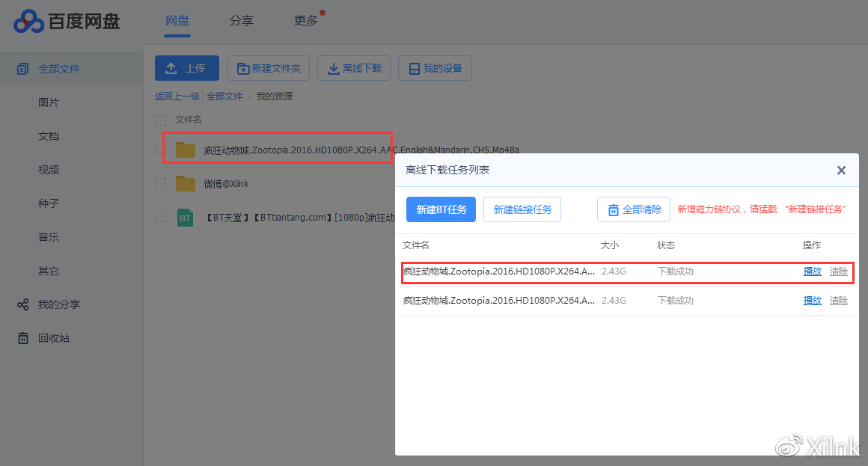Open 我的分享 in the sidebar
The width and height of the screenshot is (868, 466).
pos(58,304)
